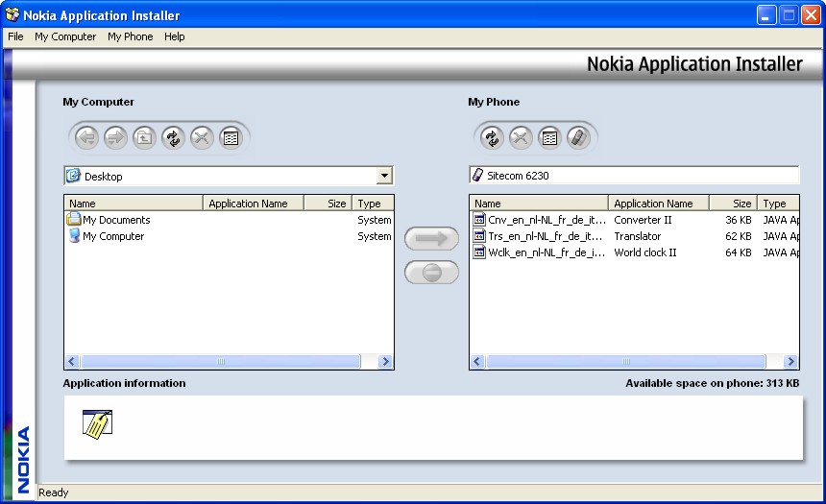Click the 64 KB size cell
This screenshot has width=826, height=504.
click(738, 252)
